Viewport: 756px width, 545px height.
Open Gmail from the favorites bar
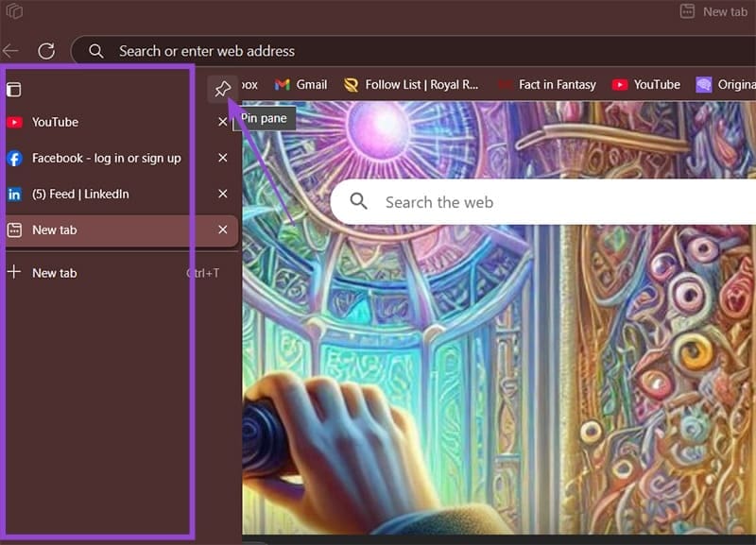tap(300, 84)
